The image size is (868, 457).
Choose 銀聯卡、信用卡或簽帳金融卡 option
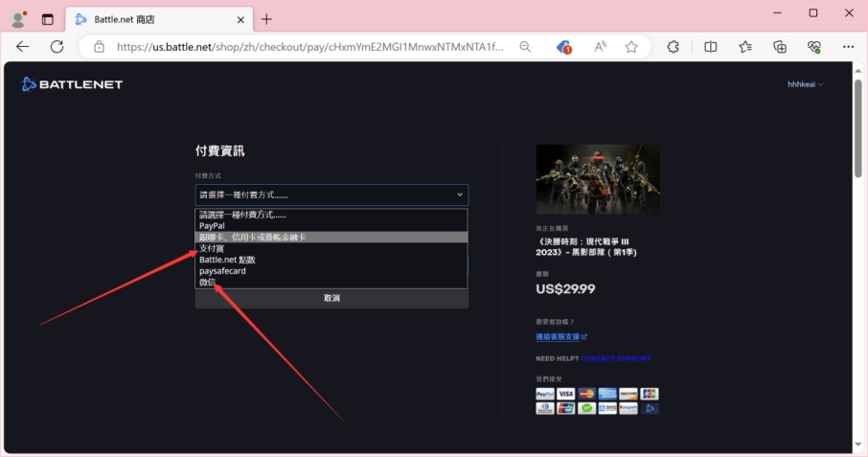pyautogui.click(x=331, y=237)
